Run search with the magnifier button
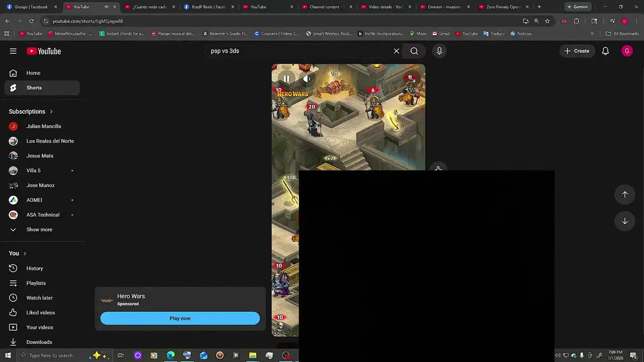Image resolution: width=644 pixels, height=362 pixels. point(414,51)
